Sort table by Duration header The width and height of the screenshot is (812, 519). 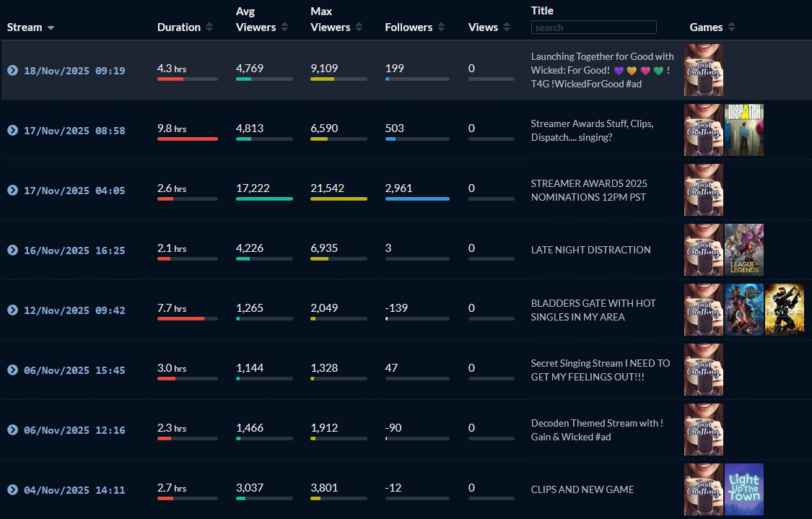point(179,27)
